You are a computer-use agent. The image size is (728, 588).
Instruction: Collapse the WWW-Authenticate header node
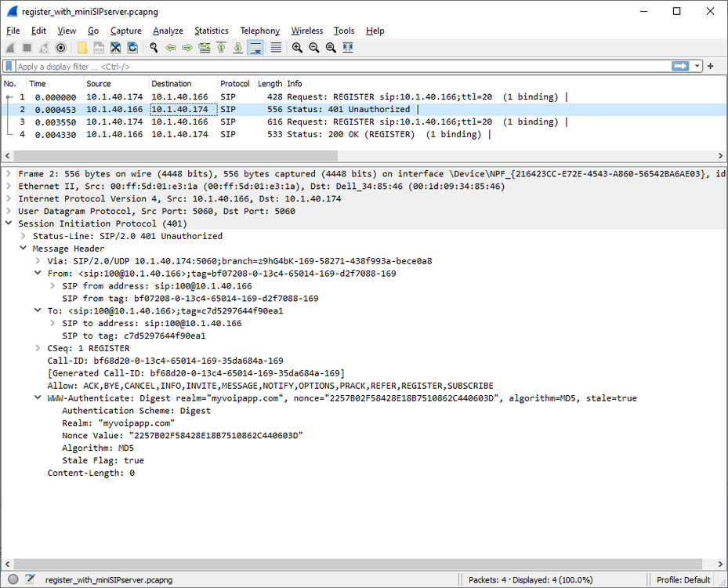tap(37, 398)
